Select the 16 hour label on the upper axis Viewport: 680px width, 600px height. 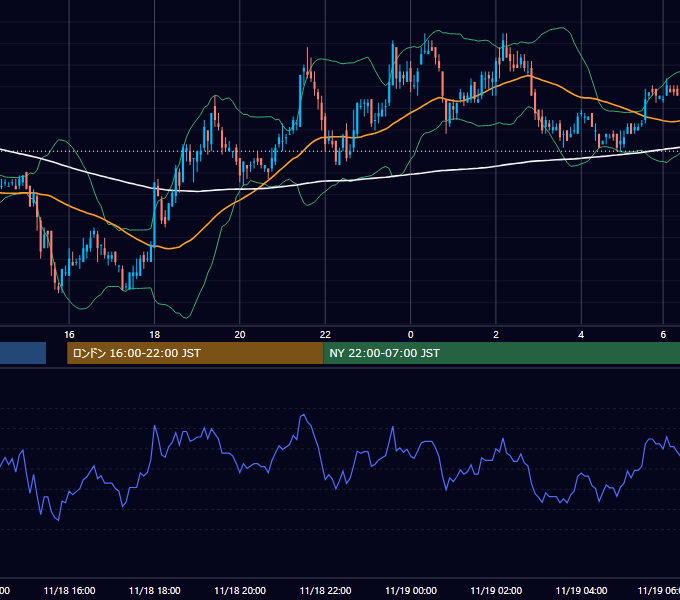pyautogui.click(x=69, y=335)
